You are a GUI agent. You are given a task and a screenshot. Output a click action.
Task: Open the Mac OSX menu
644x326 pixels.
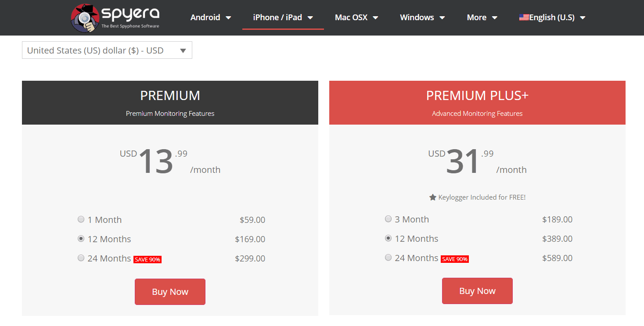point(356,18)
